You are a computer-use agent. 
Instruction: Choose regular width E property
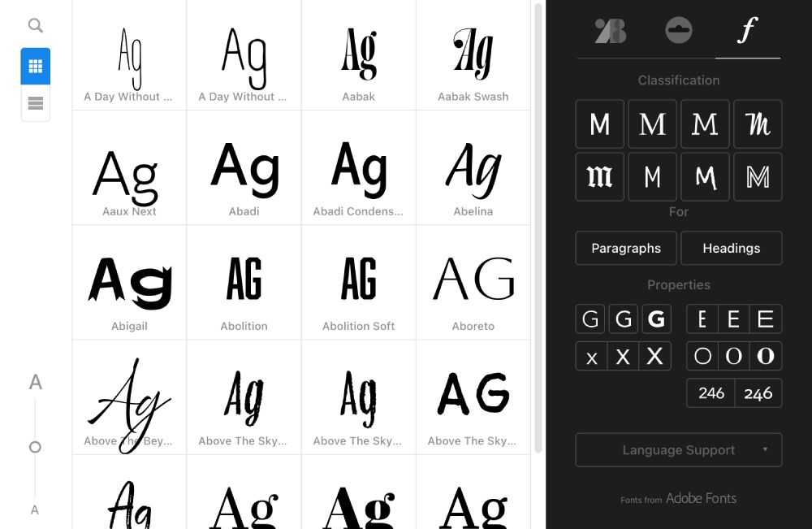(734, 319)
